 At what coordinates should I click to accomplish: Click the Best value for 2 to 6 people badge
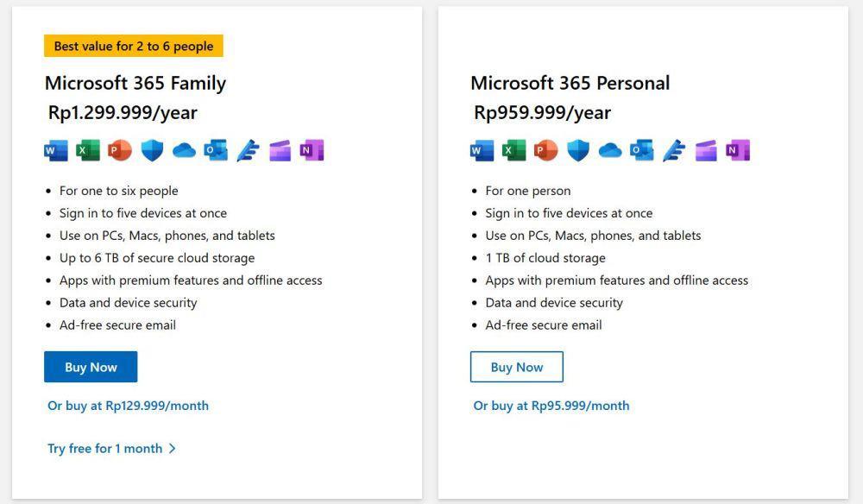[x=134, y=47]
